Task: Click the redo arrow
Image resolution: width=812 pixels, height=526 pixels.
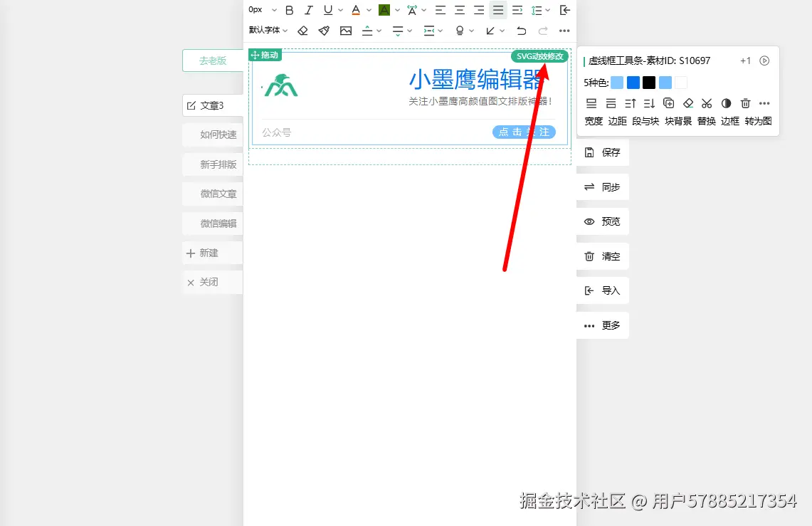Action: pos(543,31)
